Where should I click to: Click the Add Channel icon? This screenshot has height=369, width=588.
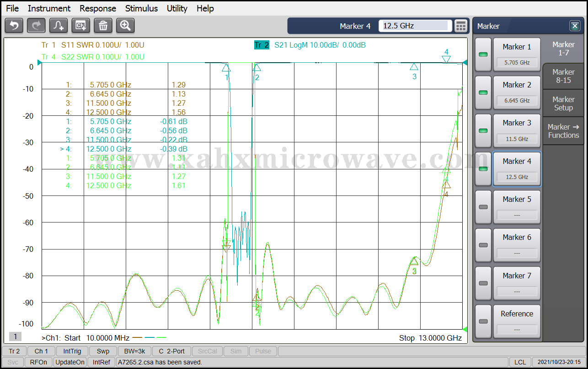pos(81,26)
